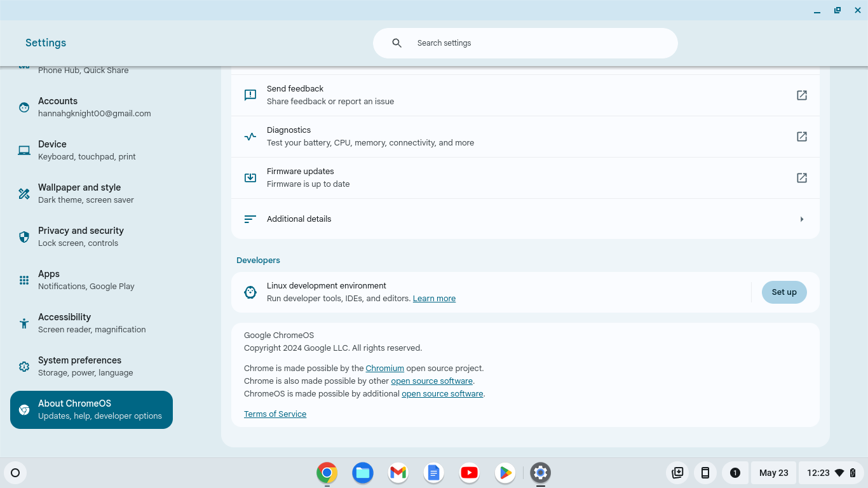
Task: Go to the Apps section
Action: [92, 280]
